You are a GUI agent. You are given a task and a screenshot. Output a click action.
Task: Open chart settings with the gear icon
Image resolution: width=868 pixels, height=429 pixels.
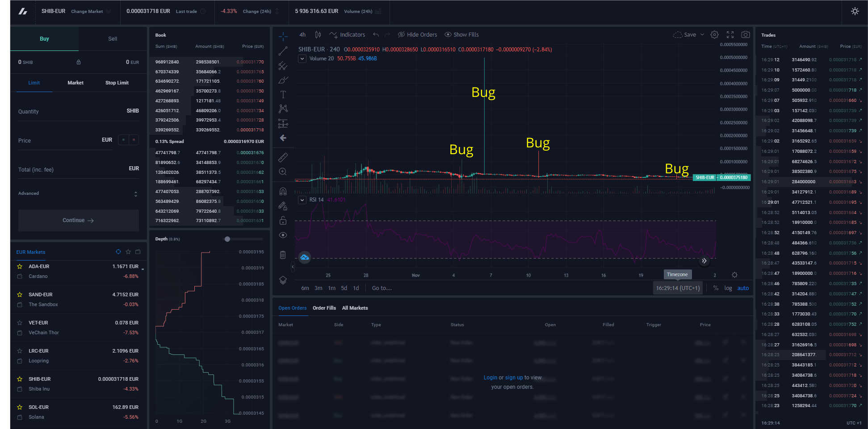[714, 34]
